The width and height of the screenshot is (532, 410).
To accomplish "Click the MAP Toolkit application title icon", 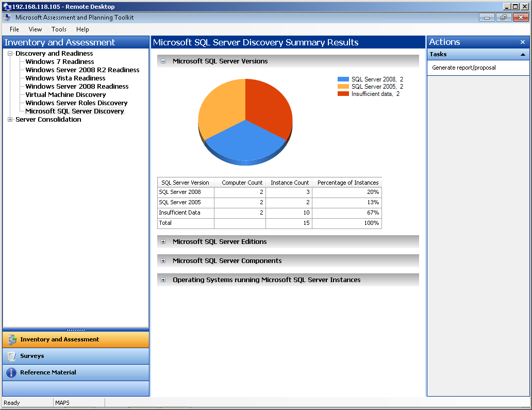I will (7, 18).
